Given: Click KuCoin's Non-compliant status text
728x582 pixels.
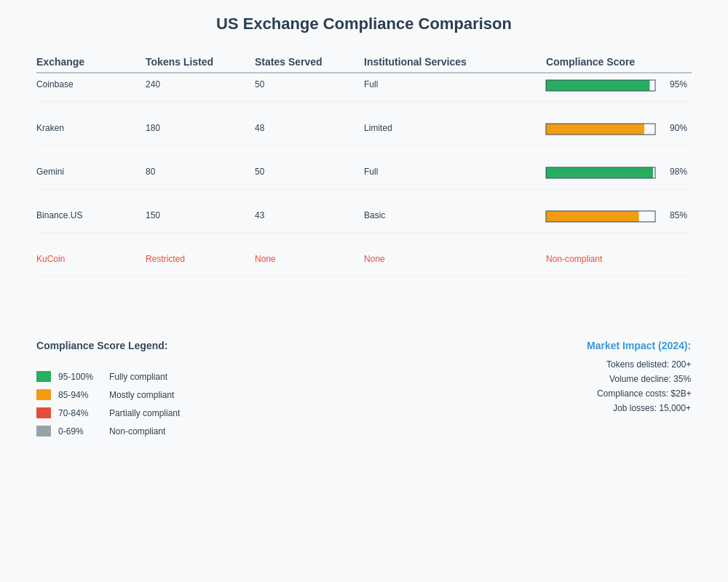Looking at the screenshot, I should tap(574, 259).
